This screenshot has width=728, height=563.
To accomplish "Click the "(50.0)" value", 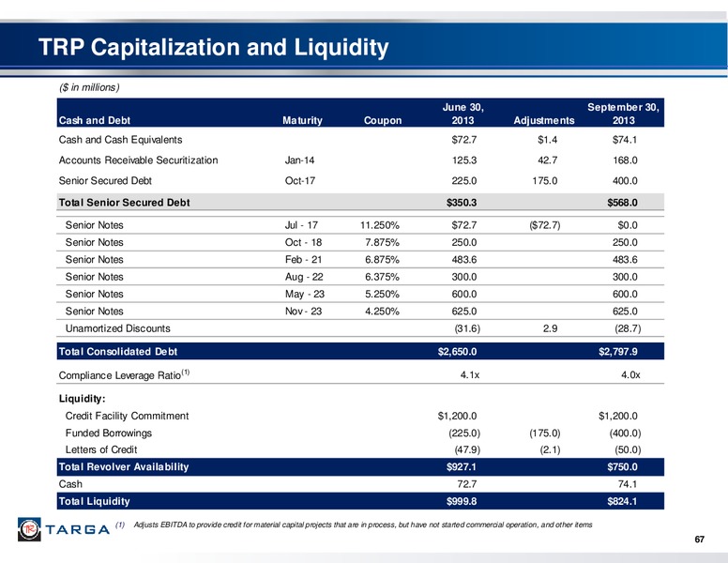I will 628,449.
